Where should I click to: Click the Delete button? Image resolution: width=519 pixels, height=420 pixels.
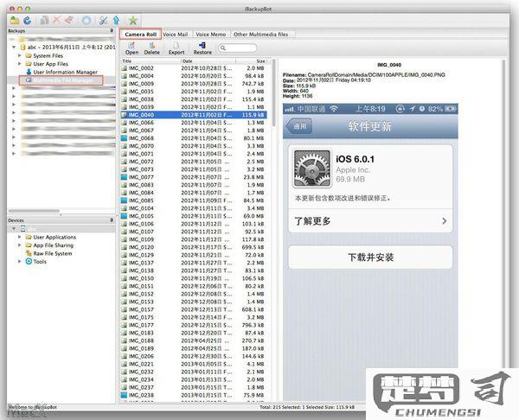click(151, 48)
